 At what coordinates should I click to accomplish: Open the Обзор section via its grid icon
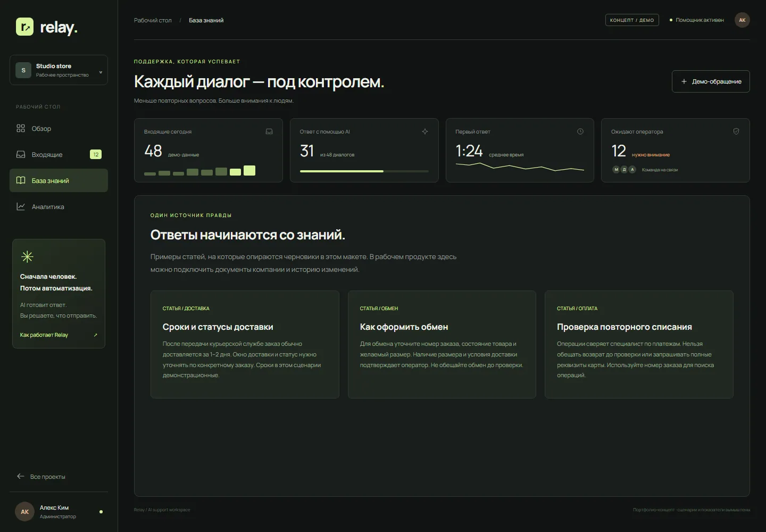point(21,128)
